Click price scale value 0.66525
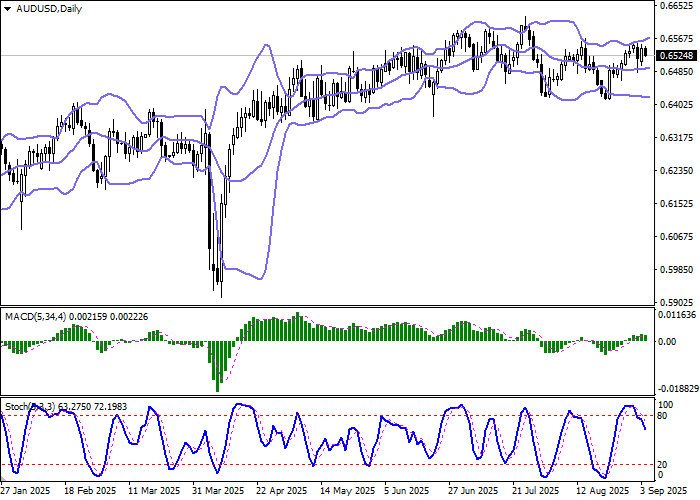Image resolution: width=700 pixels, height=500 pixels. (677, 6)
